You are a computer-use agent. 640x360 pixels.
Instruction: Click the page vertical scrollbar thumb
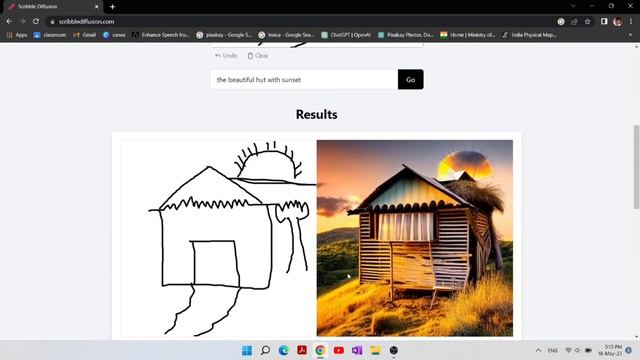pyautogui.click(x=636, y=167)
